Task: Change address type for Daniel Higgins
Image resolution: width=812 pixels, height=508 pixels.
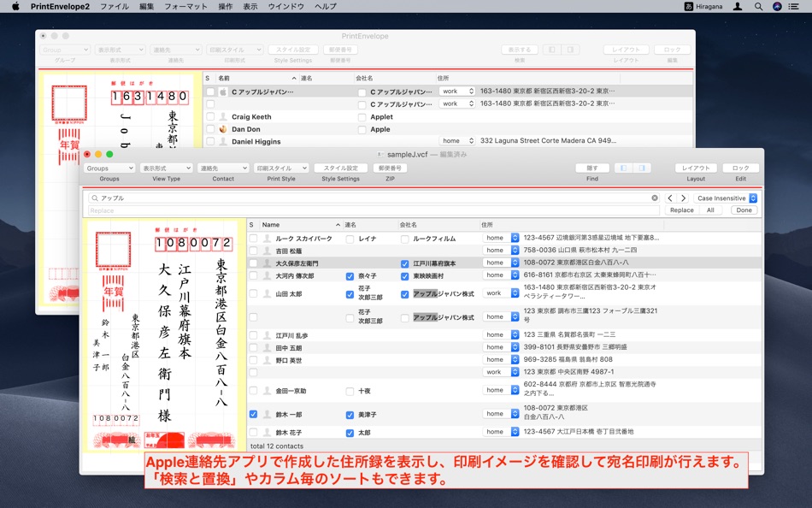Action: click(456, 140)
